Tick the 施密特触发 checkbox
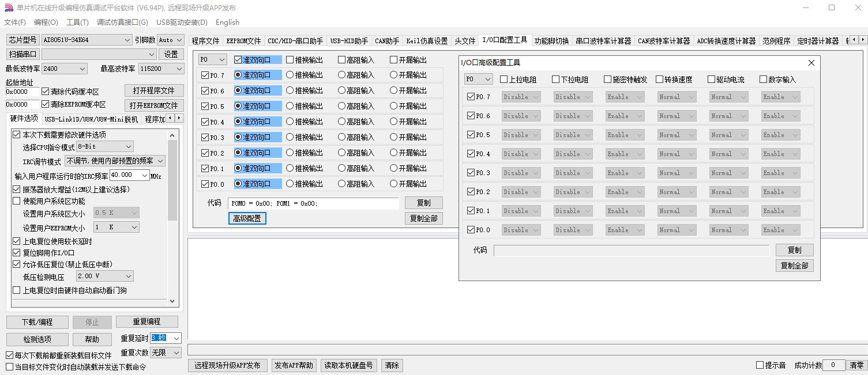868x375 pixels. coord(608,79)
